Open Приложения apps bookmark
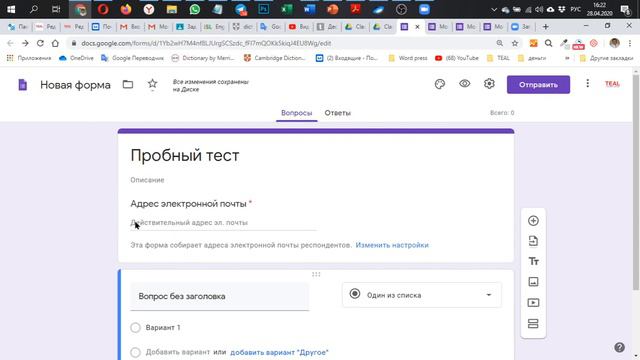The image size is (640, 360). 29,58
